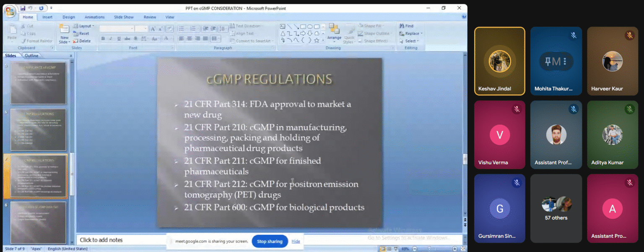Toggle underline formatting
The width and height of the screenshot is (644, 252).
click(x=119, y=39)
